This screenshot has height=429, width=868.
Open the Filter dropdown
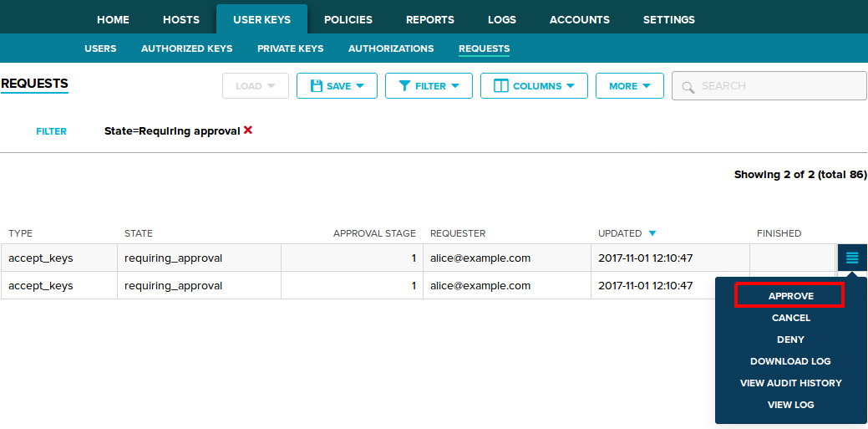(x=429, y=86)
